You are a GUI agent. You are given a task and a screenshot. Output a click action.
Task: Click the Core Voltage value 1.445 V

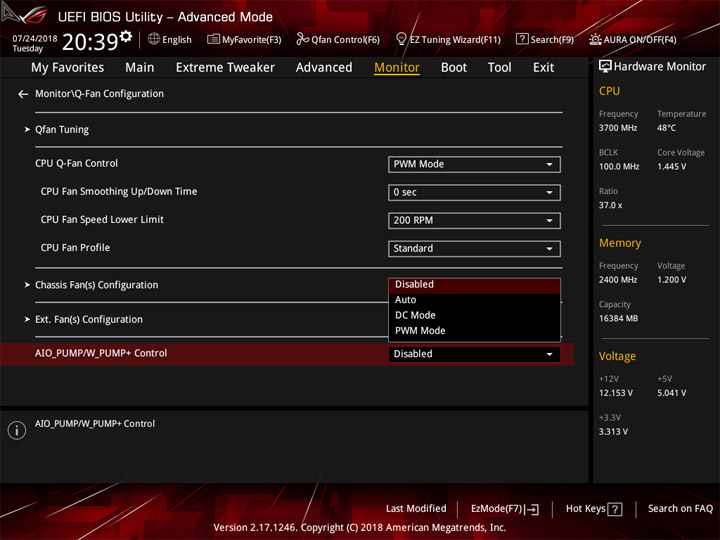[x=672, y=167]
